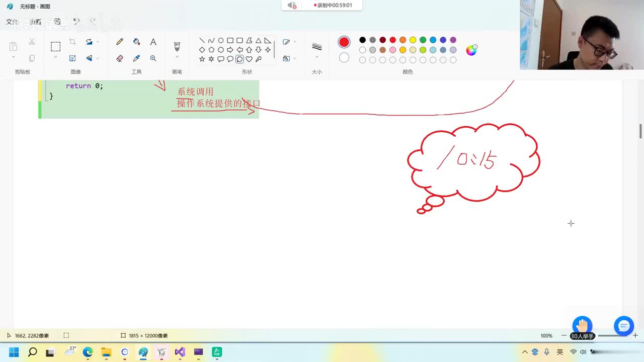Click the Rotate image icon
The image size is (644, 362).
[89, 42]
